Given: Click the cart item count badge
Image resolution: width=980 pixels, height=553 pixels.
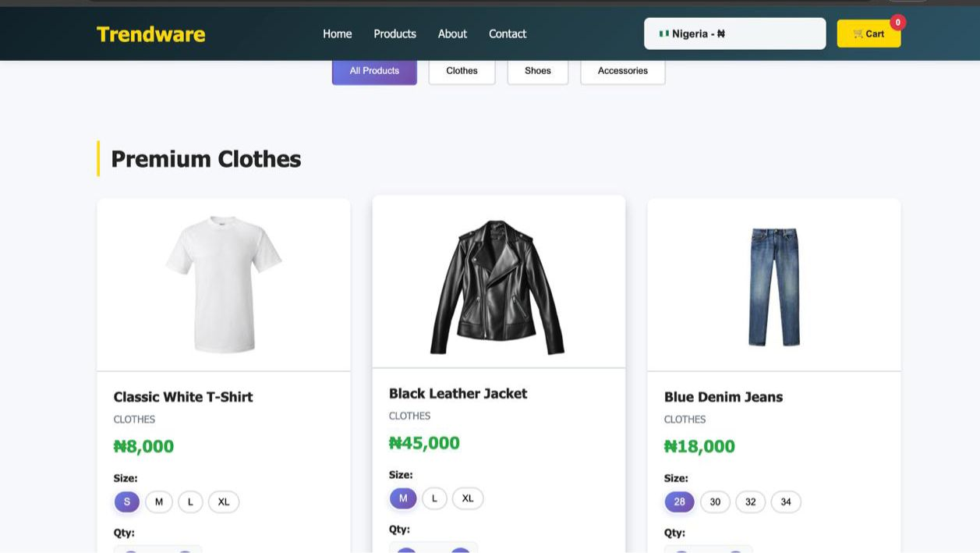Looking at the screenshot, I should coord(897,22).
